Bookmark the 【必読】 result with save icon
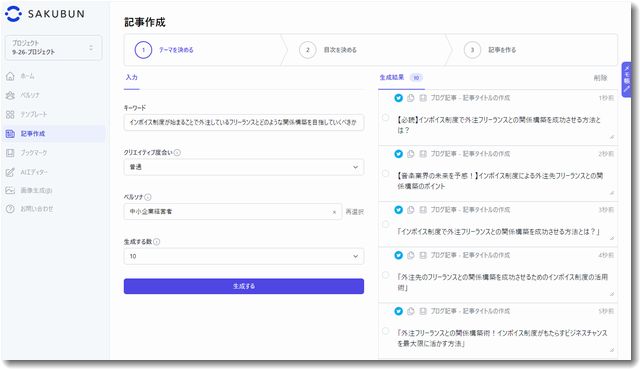 pyautogui.click(x=423, y=98)
